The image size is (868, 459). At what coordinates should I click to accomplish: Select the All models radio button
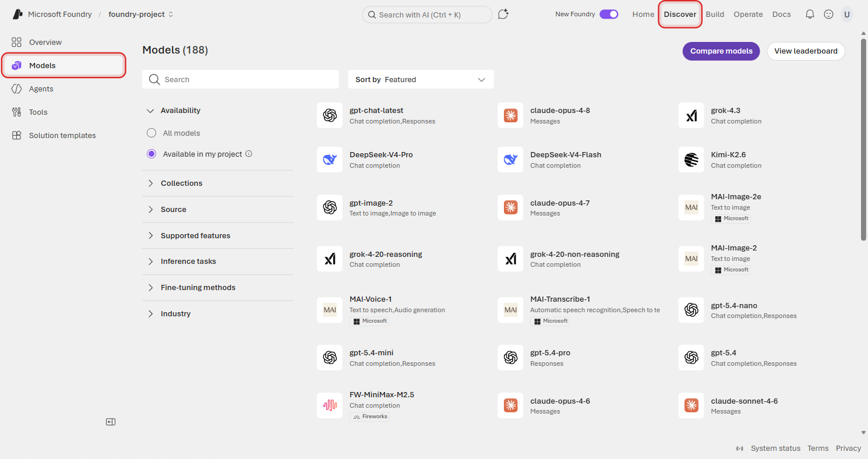pyautogui.click(x=151, y=133)
